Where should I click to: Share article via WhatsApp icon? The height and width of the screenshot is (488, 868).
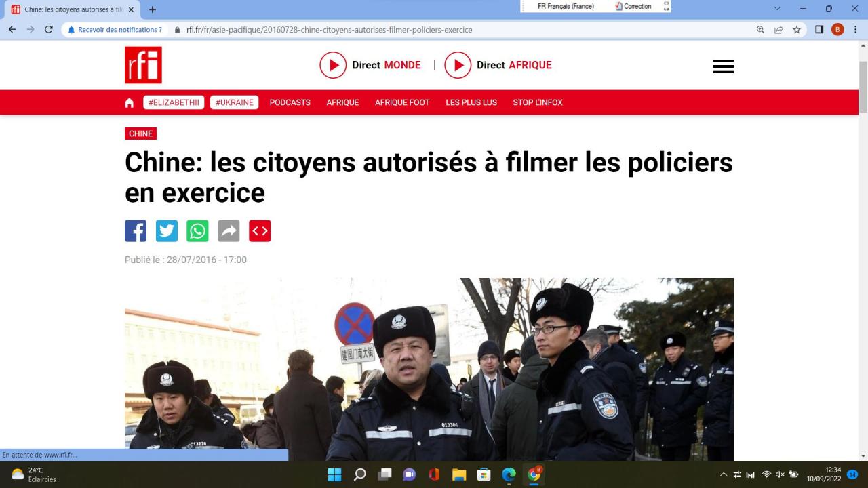pos(197,231)
